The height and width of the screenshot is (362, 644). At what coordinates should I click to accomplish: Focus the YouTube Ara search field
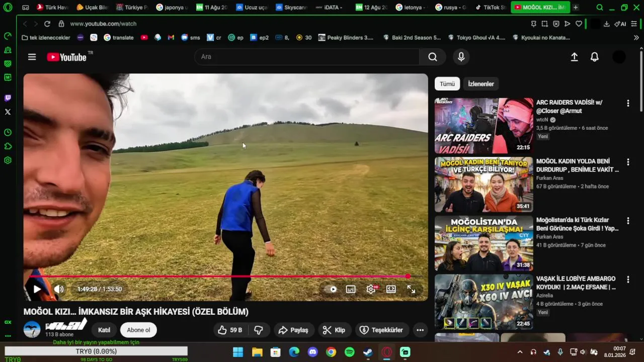click(x=307, y=57)
